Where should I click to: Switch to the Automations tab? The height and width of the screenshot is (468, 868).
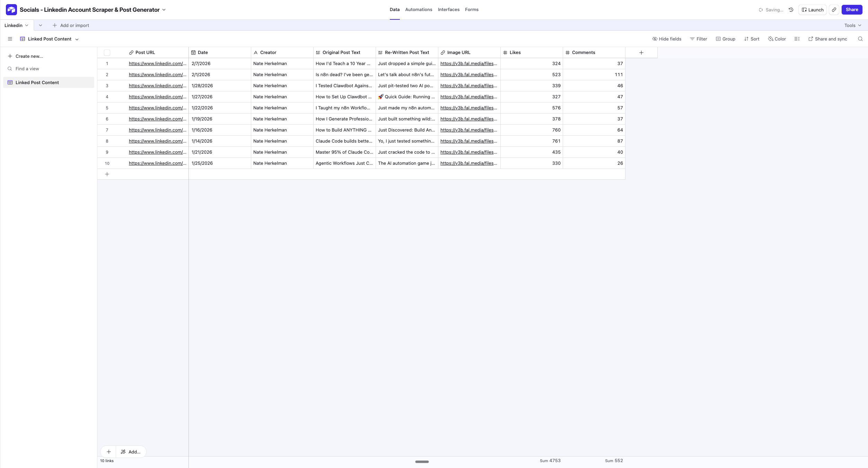[x=419, y=10]
